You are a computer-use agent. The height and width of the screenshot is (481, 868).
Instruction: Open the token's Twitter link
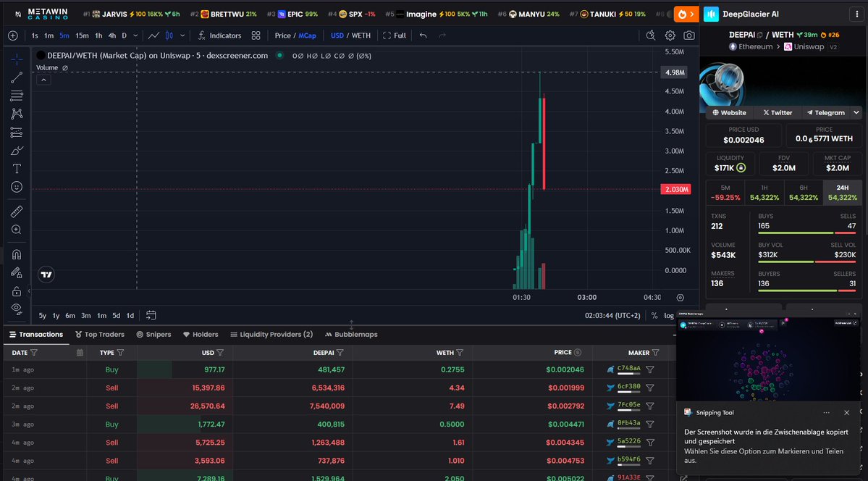[778, 112]
